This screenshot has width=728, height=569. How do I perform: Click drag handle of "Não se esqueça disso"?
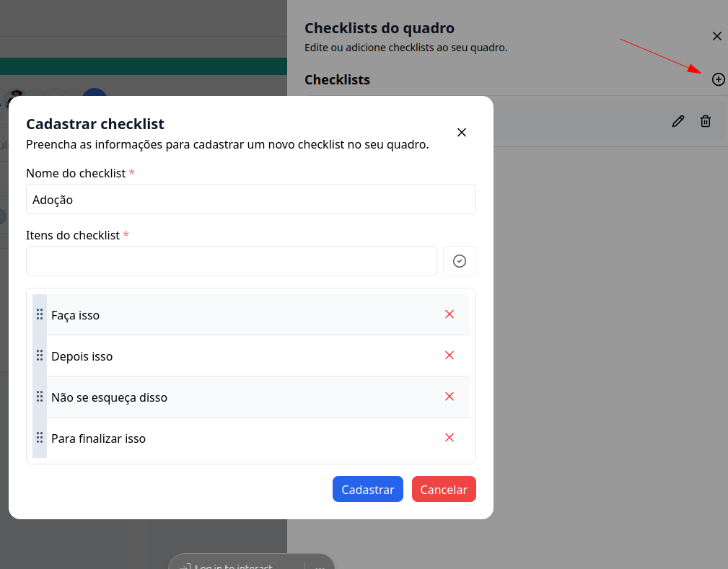[40, 397]
